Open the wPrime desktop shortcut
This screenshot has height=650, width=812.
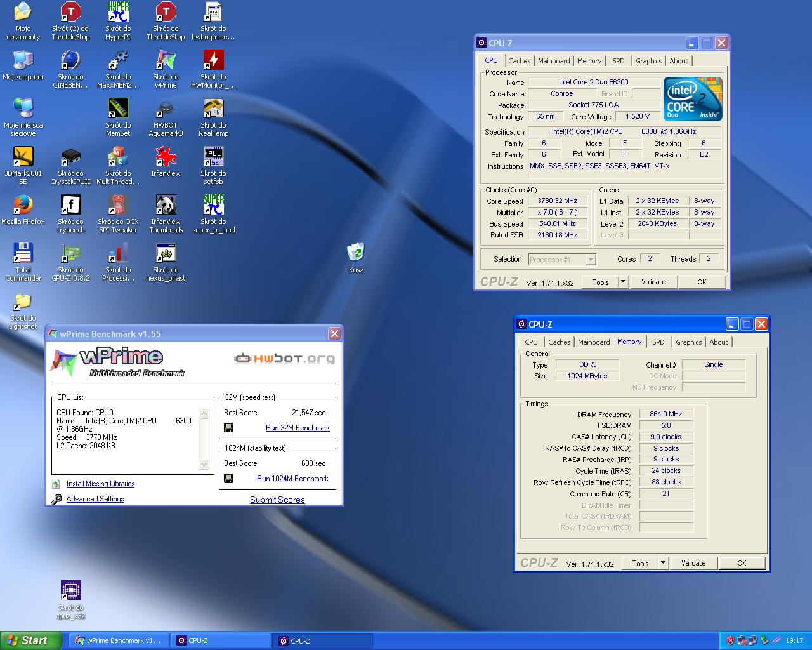pyautogui.click(x=166, y=60)
